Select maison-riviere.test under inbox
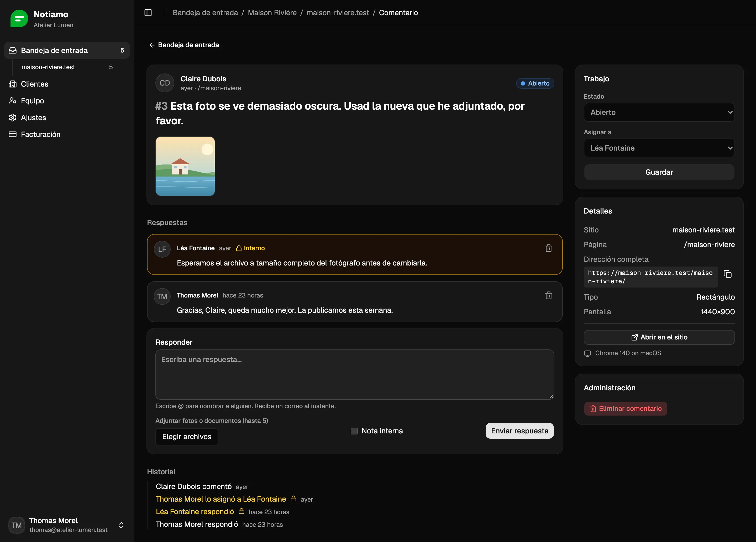 (67, 67)
